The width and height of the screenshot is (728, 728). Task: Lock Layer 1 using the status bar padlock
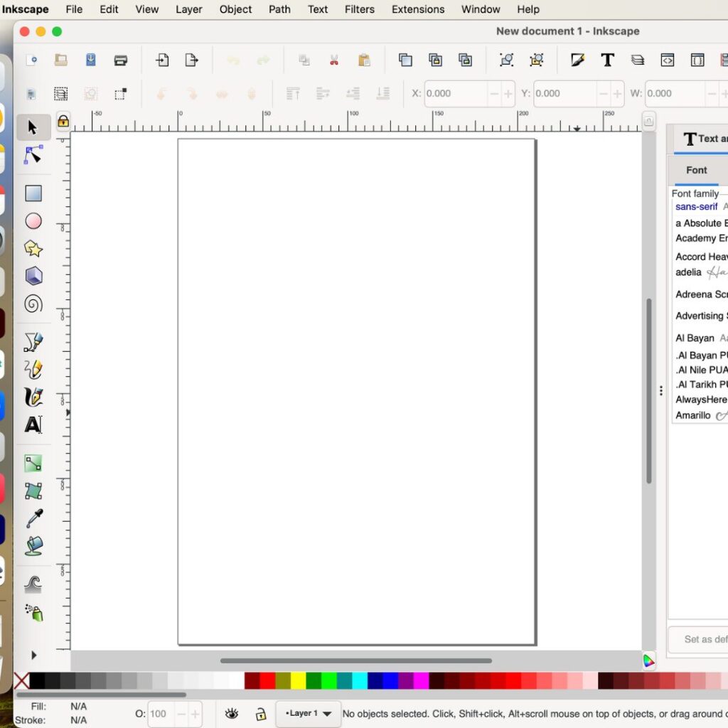(x=261, y=713)
